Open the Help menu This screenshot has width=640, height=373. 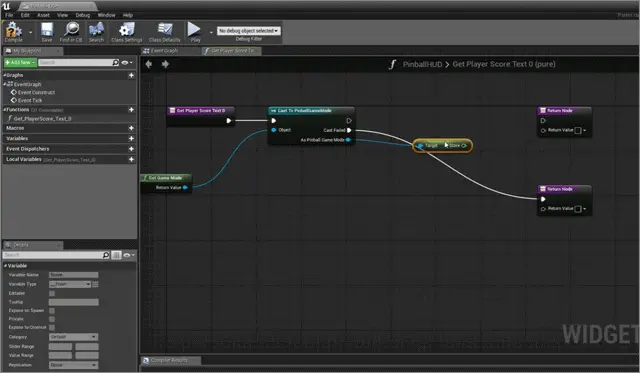128,15
